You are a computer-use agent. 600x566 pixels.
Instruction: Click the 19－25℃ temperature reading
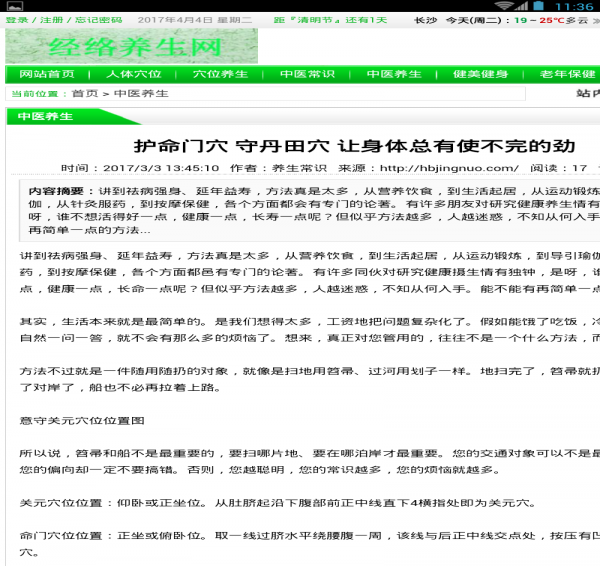coord(539,20)
